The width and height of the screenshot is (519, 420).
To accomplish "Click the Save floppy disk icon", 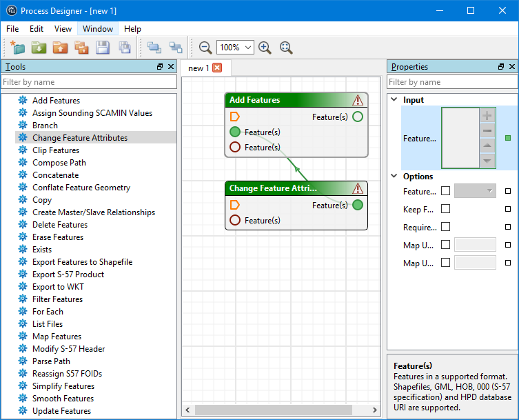I will [x=103, y=48].
